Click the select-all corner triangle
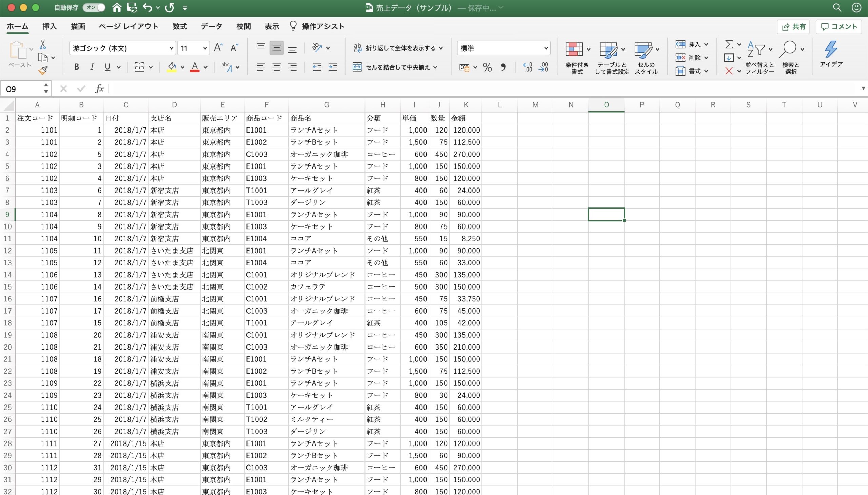 click(8, 105)
